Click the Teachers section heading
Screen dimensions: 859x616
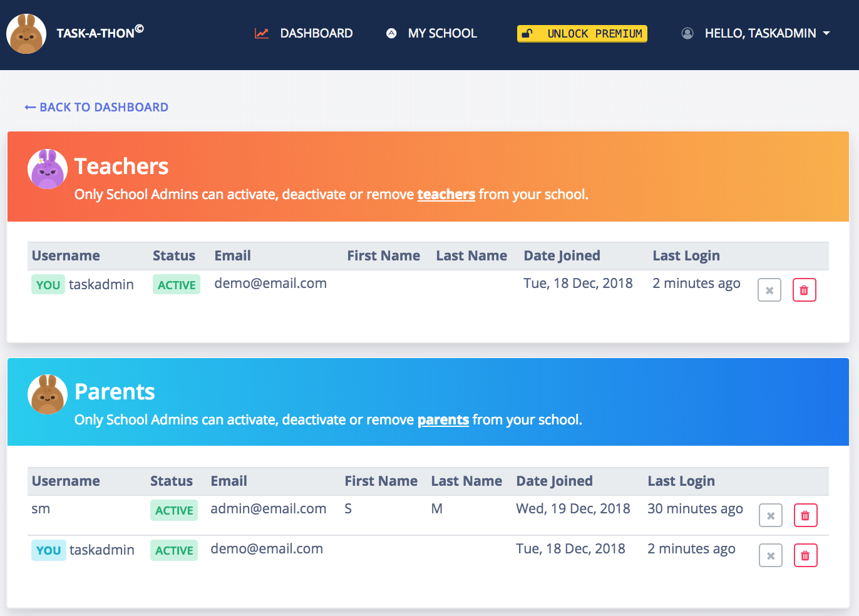tap(121, 167)
